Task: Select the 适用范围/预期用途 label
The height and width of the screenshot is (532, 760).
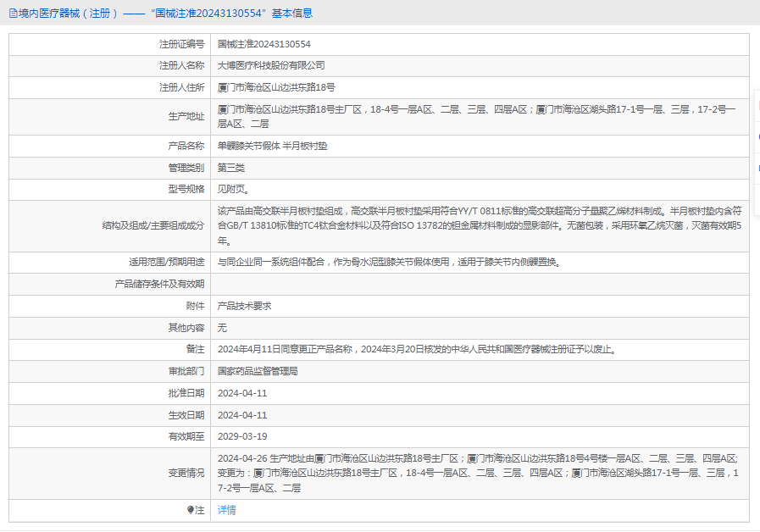Action: (167, 262)
